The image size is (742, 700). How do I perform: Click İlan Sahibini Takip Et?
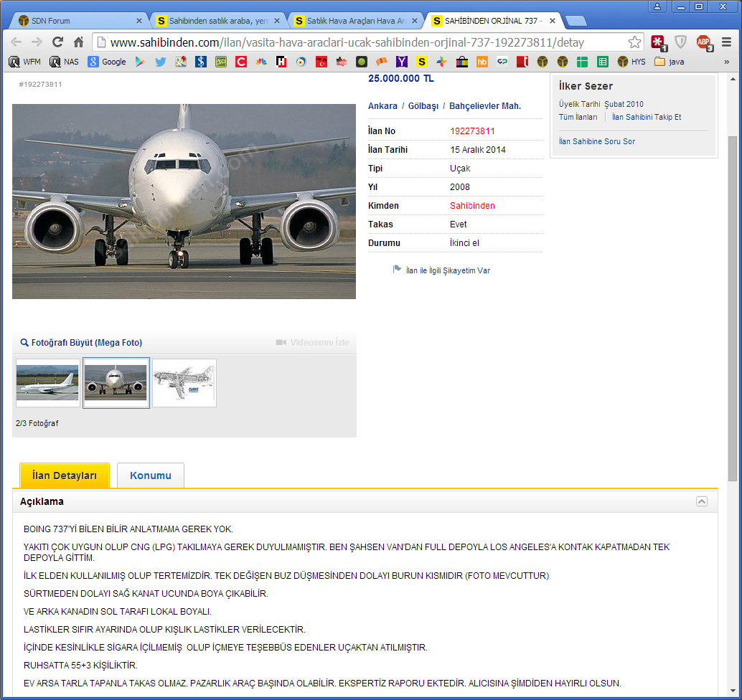[x=647, y=117]
